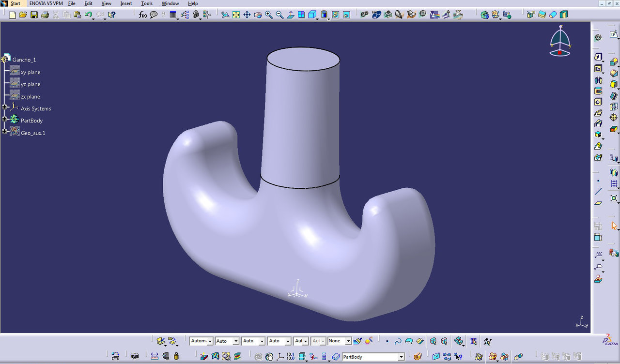Select the Pan view tool
Viewport: 620px width, 364px height.
click(247, 15)
